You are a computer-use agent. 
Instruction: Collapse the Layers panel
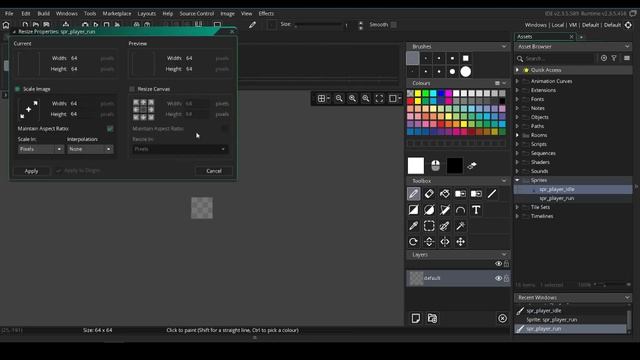[x=504, y=254]
